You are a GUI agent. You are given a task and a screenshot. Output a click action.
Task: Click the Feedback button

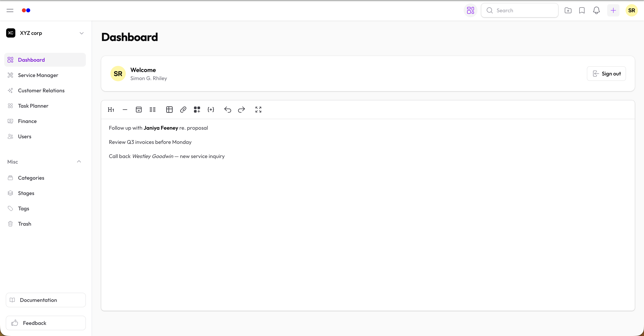[x=46, y=323]
